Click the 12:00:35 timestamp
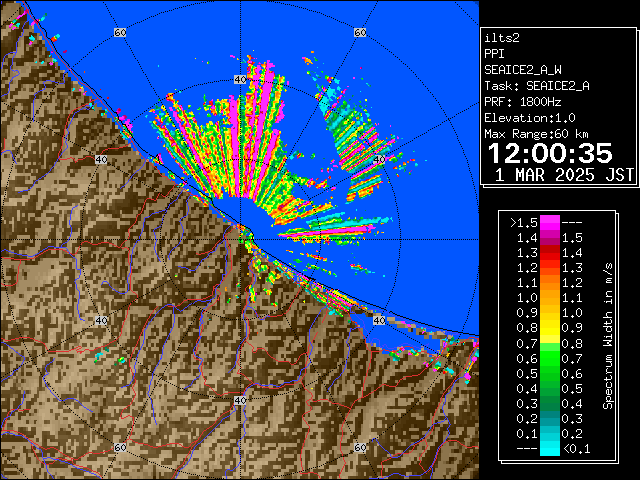 pyautogui.click(x=550, y=153)
